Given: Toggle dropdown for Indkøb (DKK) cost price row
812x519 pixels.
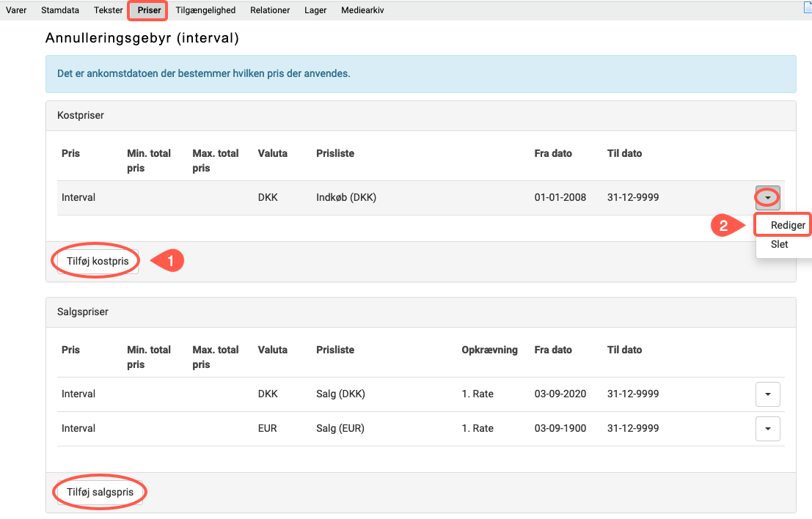Looking at the screenshot, I should point(767,198).
